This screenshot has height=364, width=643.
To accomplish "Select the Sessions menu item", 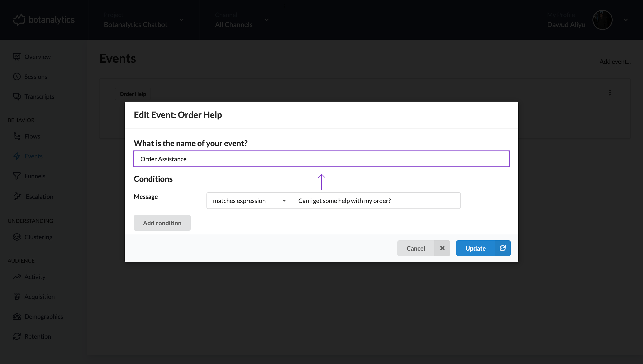I will 36,76.
